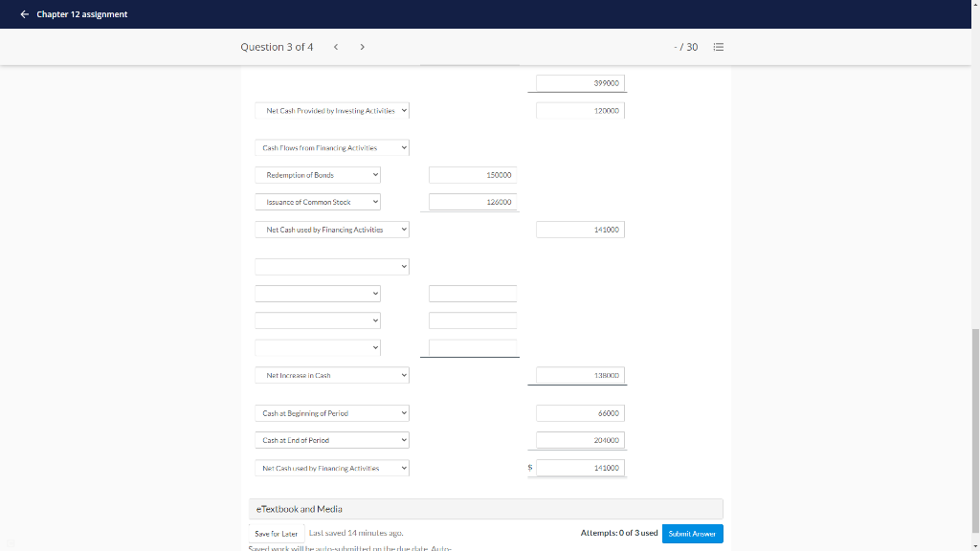This screenshot has width=980, height=551.
Task: Open the Cash Flows from Financing Activities dropdown
Action: 332,148
